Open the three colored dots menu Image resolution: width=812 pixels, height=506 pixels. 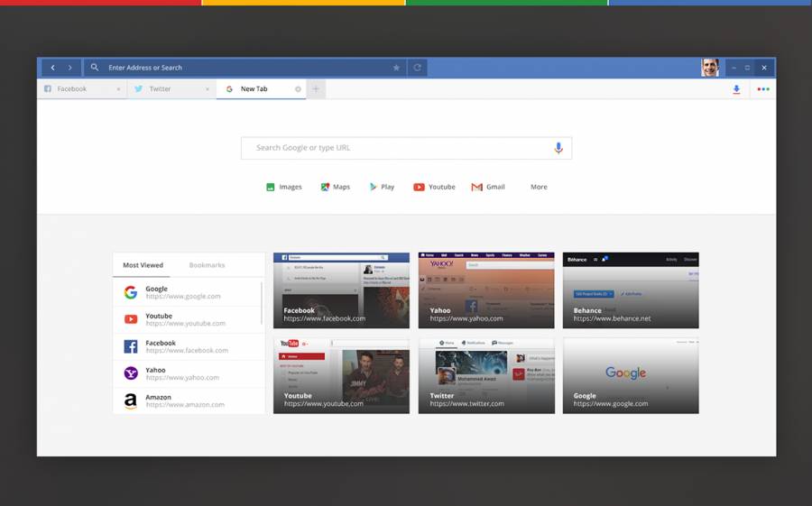763,89
